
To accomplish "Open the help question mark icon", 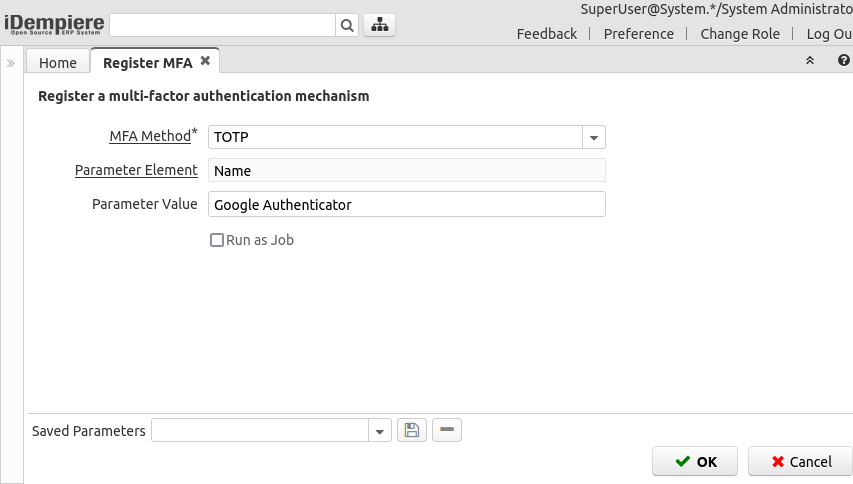I will pos(843,62).
